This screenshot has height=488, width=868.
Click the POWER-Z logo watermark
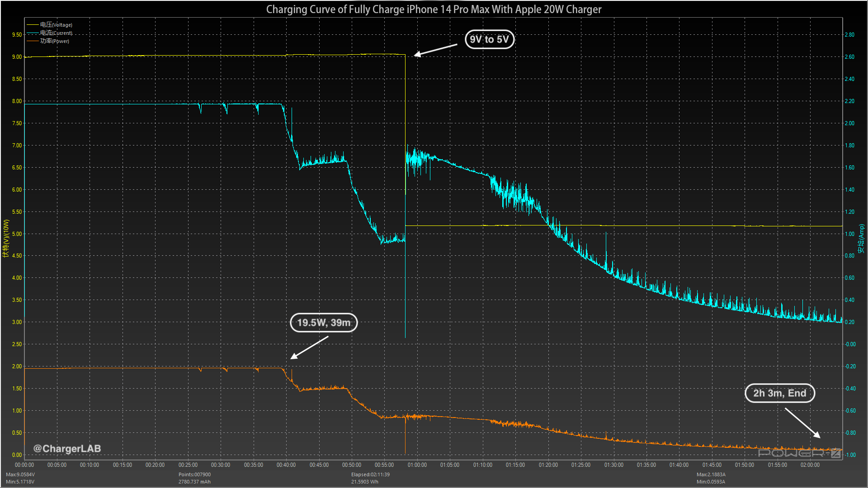point(799,453)
